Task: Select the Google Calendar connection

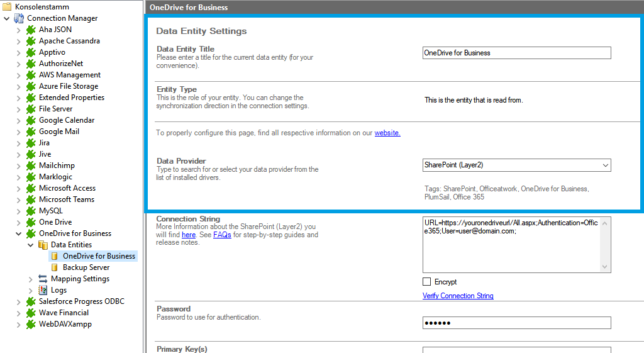Action: (x=67, y=120)
